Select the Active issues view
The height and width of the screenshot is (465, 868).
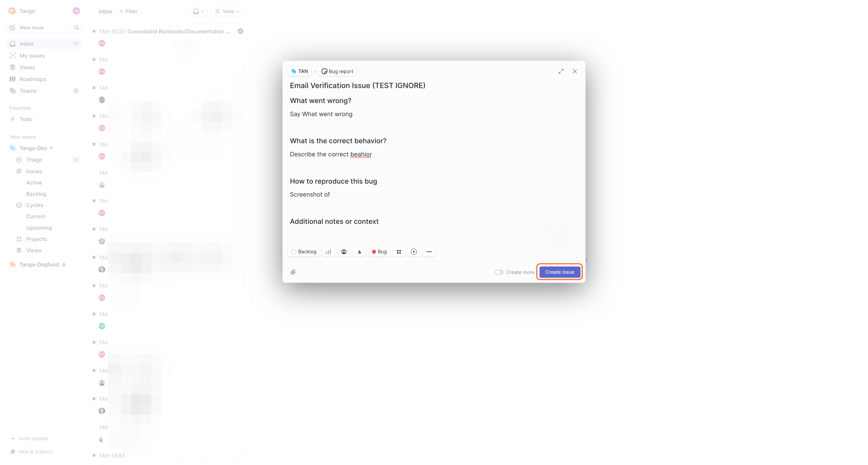point(34,183)
